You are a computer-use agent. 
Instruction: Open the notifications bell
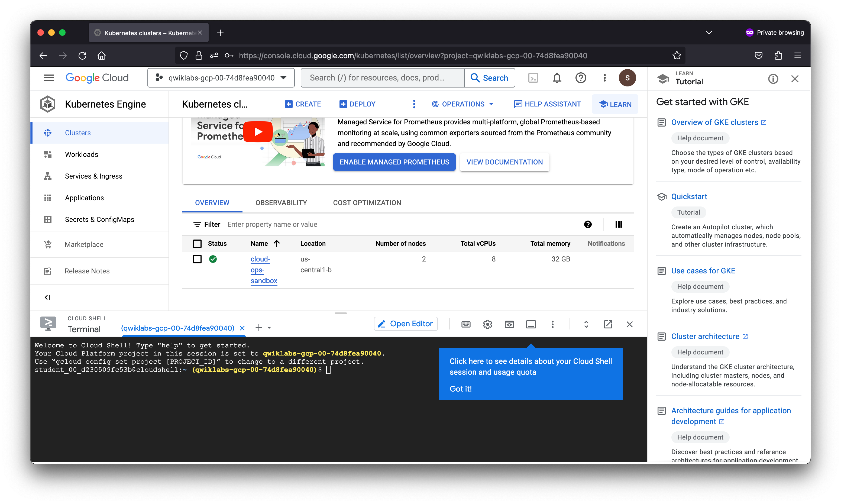coord(557,78)
